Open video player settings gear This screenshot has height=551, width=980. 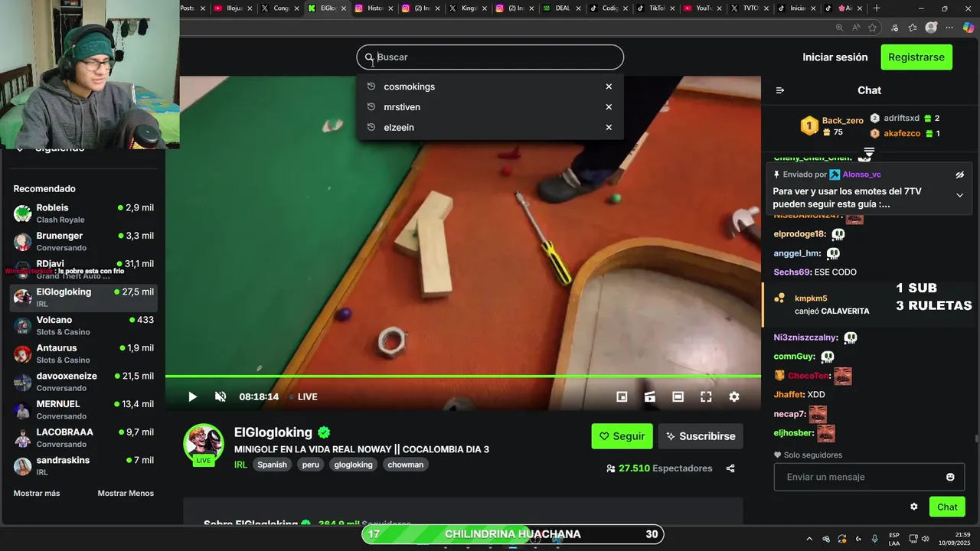click(x=734, y=396)
